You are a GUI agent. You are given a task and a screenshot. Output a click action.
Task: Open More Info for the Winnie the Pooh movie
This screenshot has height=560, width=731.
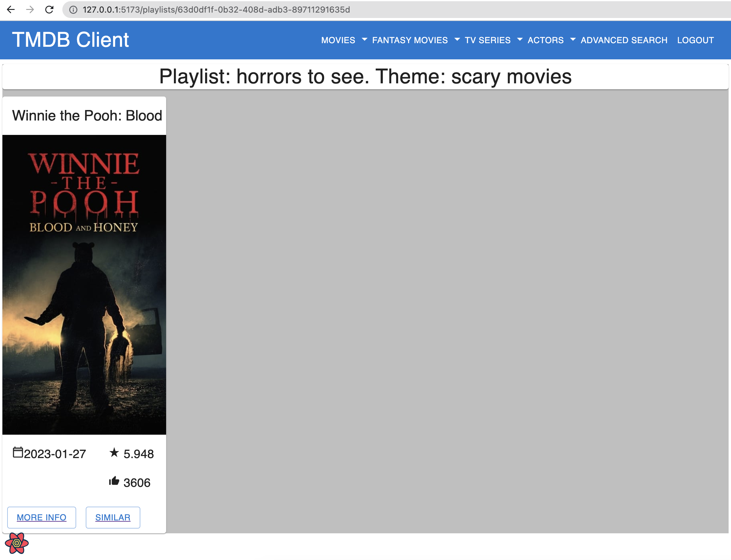(x=42, y=517)
